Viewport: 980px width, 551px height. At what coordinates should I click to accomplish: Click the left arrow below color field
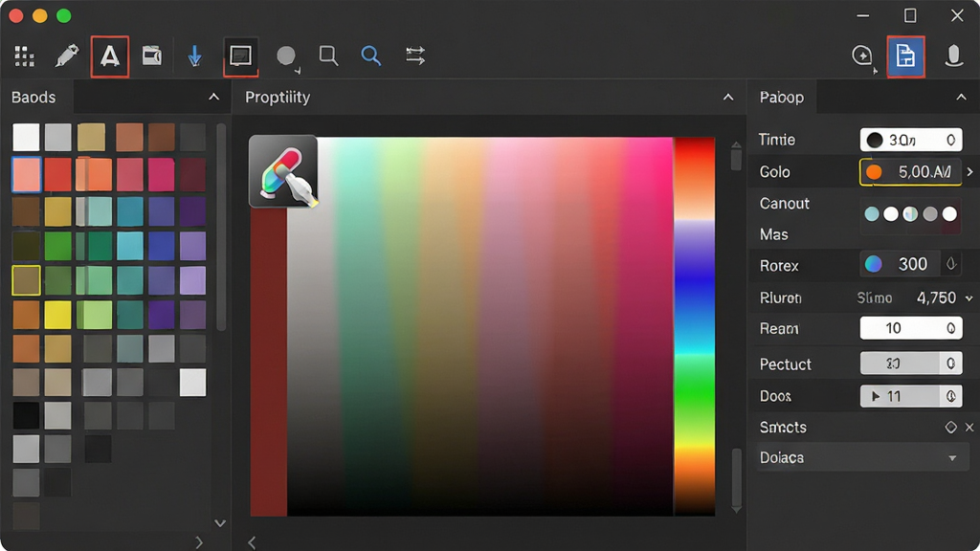252,542
